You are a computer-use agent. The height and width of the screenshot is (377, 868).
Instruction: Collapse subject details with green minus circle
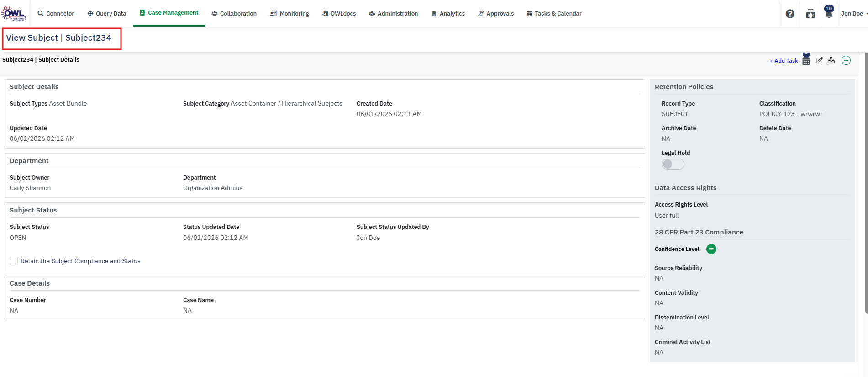point(846,60)
